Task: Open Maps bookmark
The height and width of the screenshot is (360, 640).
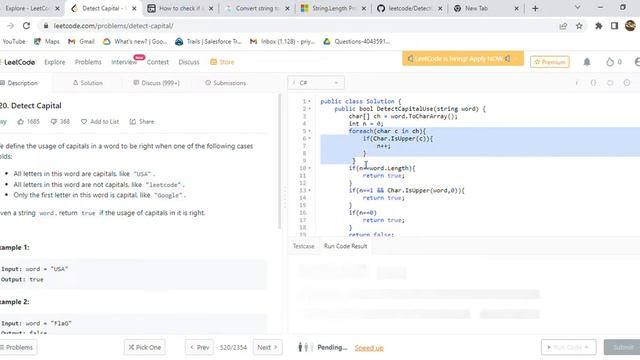Action: click(x=47, y=42)
